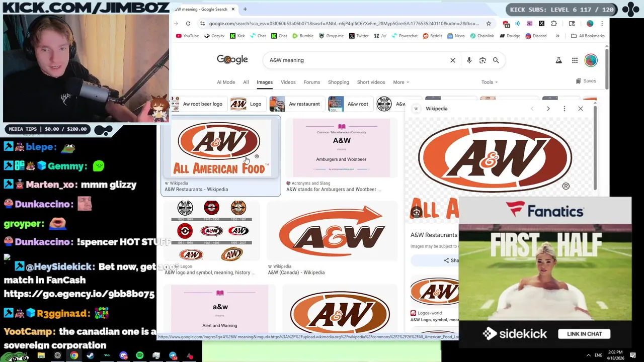The width and height of the screenshot is (644, 362).
Task: Click the Google logo
Action: pyautogui.click(x=232, y=59)
